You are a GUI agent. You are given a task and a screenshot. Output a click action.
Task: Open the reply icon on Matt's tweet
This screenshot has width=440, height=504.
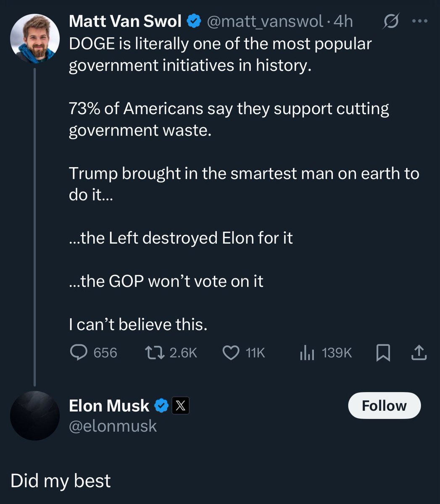pyautogui.click(x=80, y=353)
